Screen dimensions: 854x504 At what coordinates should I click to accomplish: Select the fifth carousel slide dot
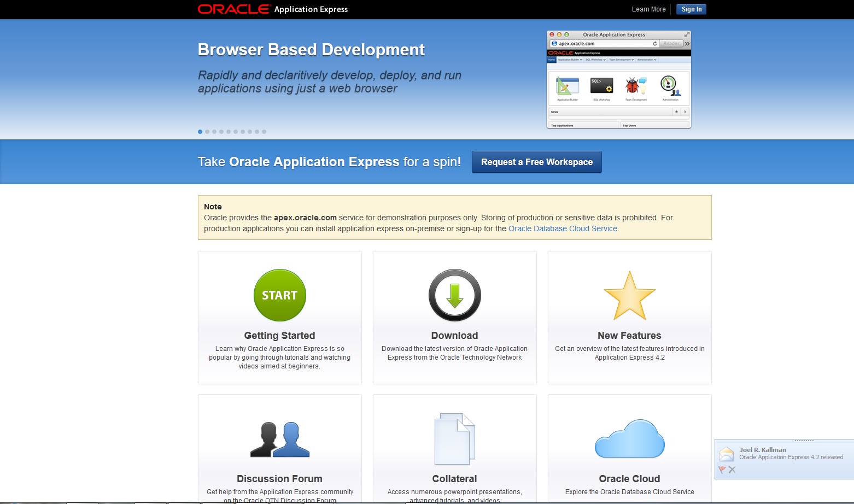(x=229, y=132)
